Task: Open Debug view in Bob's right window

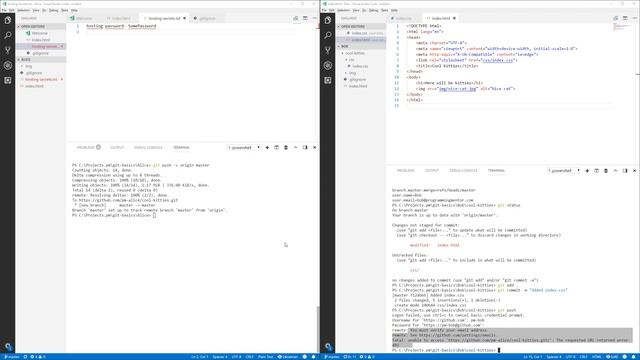Action: 328,65
